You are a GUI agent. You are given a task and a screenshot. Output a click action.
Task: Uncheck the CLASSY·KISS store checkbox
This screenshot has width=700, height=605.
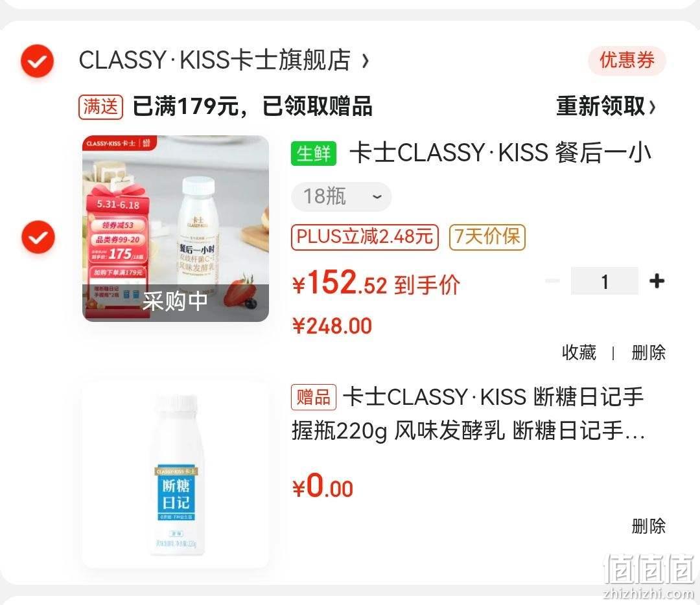38,61
